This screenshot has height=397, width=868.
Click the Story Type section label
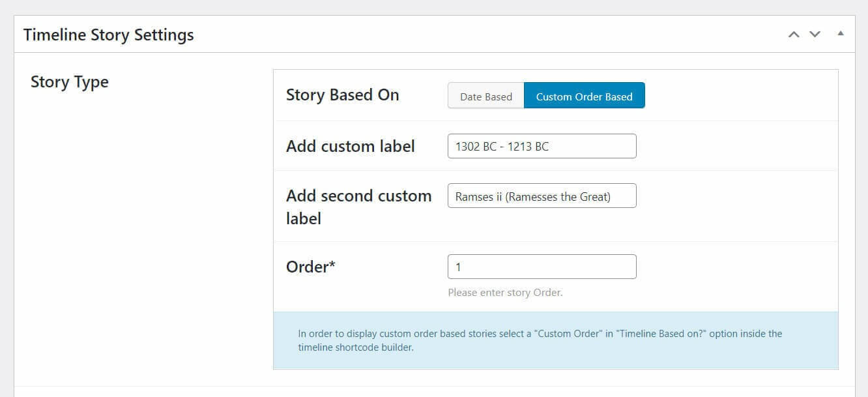69,81
